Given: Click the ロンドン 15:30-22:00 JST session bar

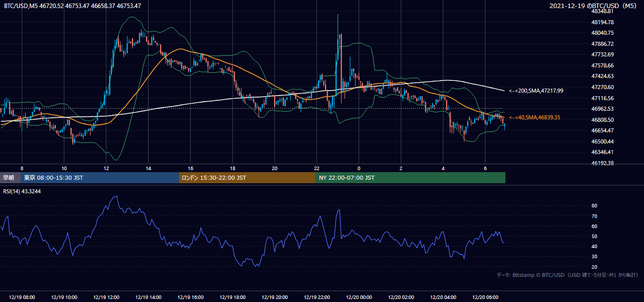Looking at the screenshot, I should tap(247, 178).
